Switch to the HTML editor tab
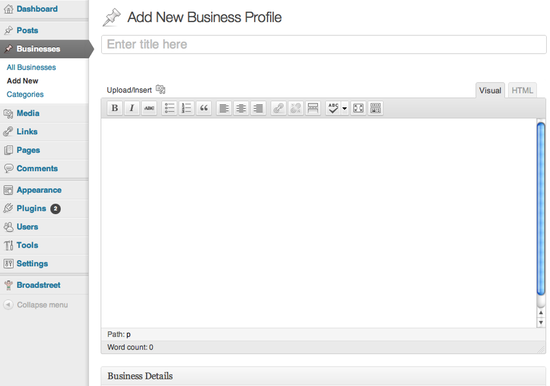The image size is (550, 386). (x=522, y=91)
